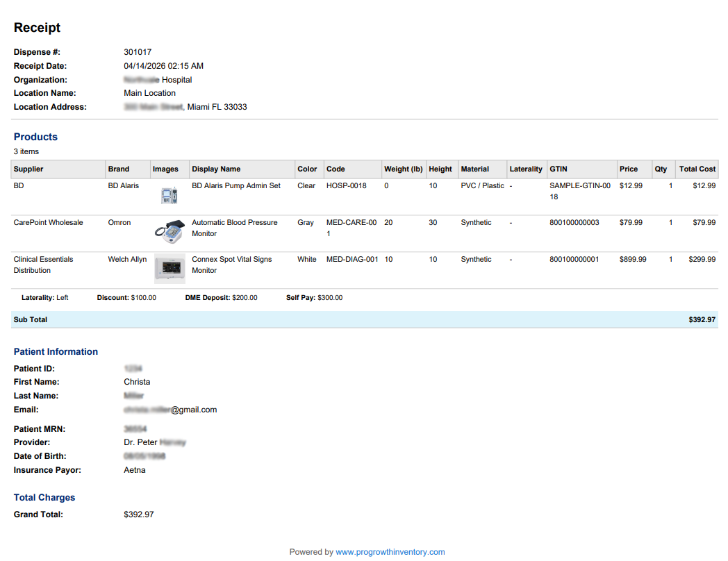Click 'Connex Spot Vital Signs Monitor' name
This screenshot has height=561, width=728.
[x=232, y=265]
